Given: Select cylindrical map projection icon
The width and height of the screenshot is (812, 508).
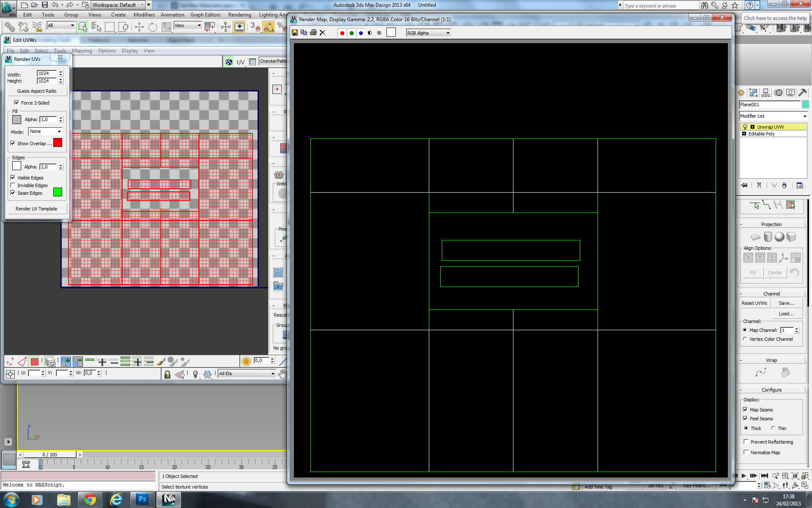Looking at the screenshot, I should [768, 237].
